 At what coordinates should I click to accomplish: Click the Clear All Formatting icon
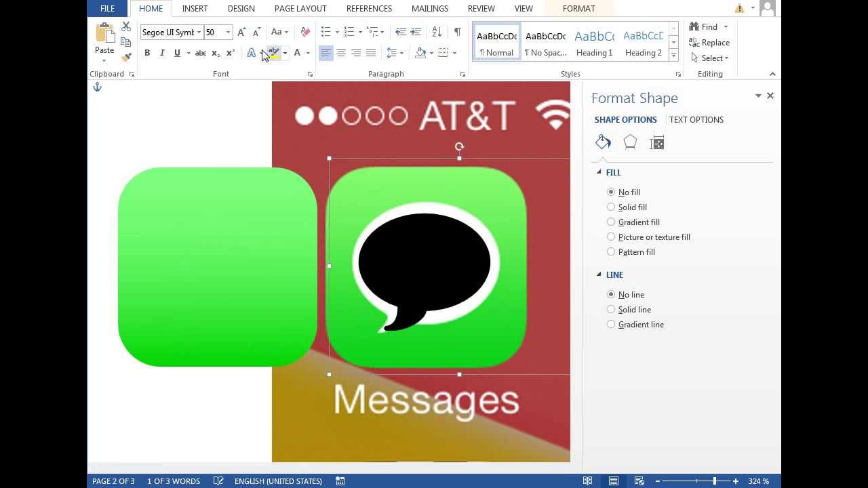click(305, 32)
